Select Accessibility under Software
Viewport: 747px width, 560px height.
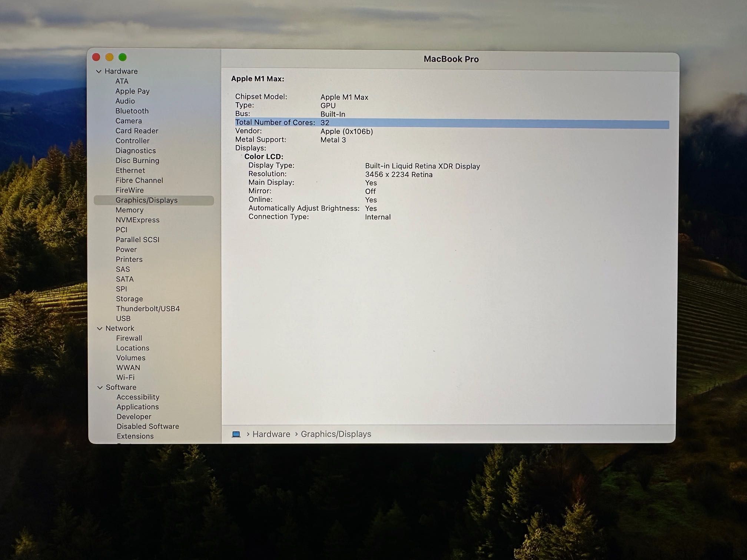coord(138,397)
